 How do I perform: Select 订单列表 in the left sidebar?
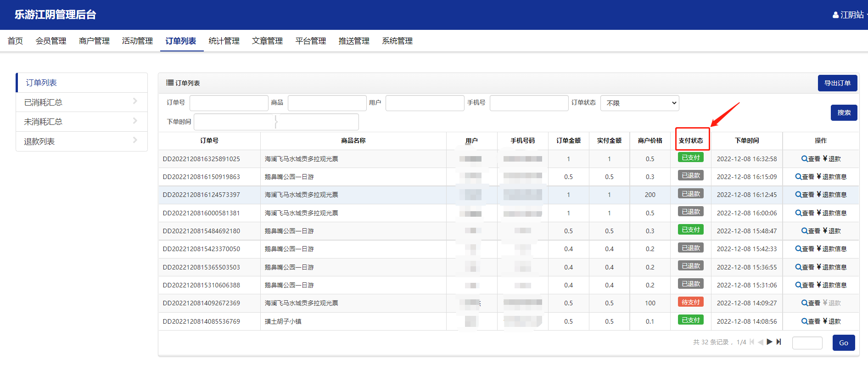(82, 83)
